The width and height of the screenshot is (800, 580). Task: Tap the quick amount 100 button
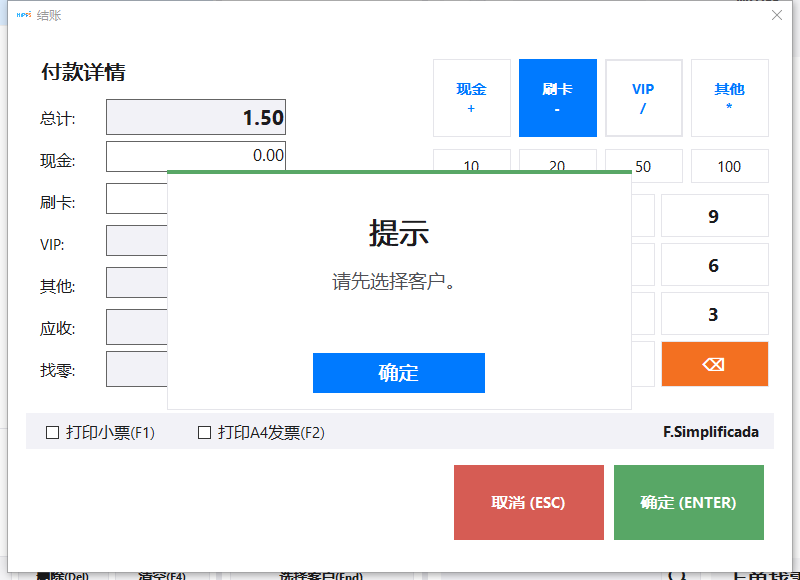[x=730, y=166]
